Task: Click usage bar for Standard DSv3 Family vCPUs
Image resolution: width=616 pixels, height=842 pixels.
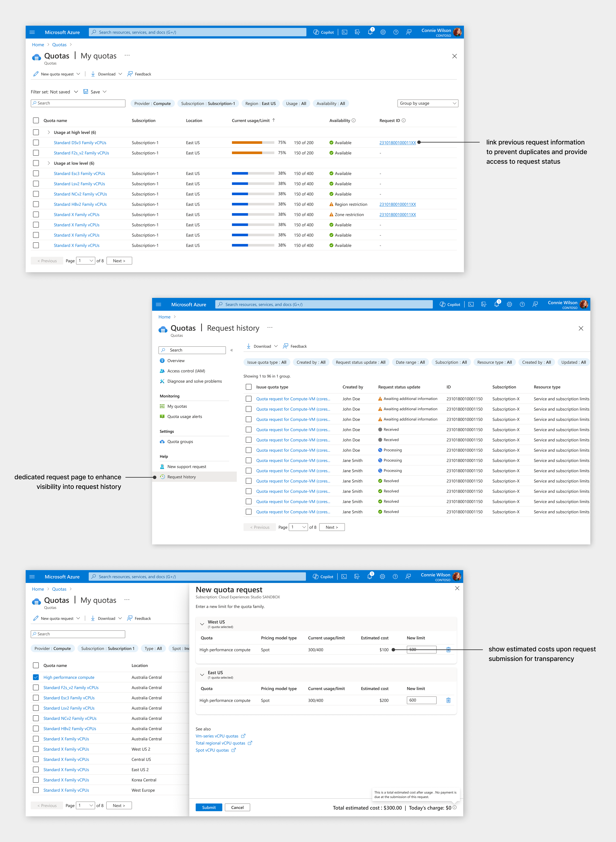Action: pos(253,143)
